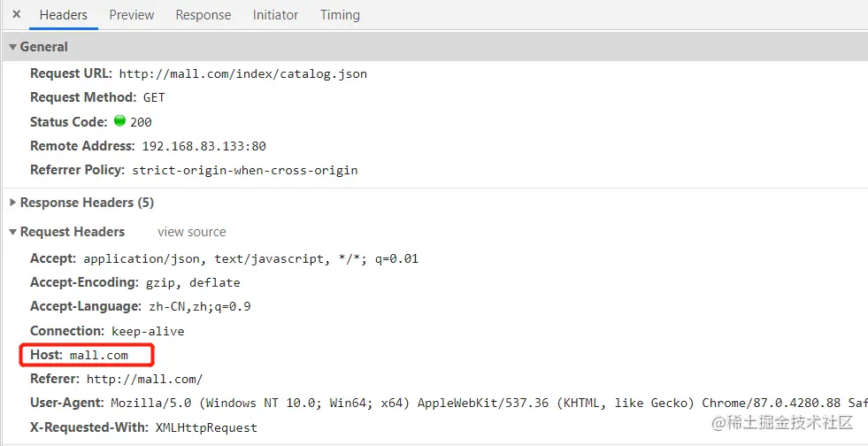868x446 pixels.
Task: Open the Preview tab
Action: (x=131, y=15)
